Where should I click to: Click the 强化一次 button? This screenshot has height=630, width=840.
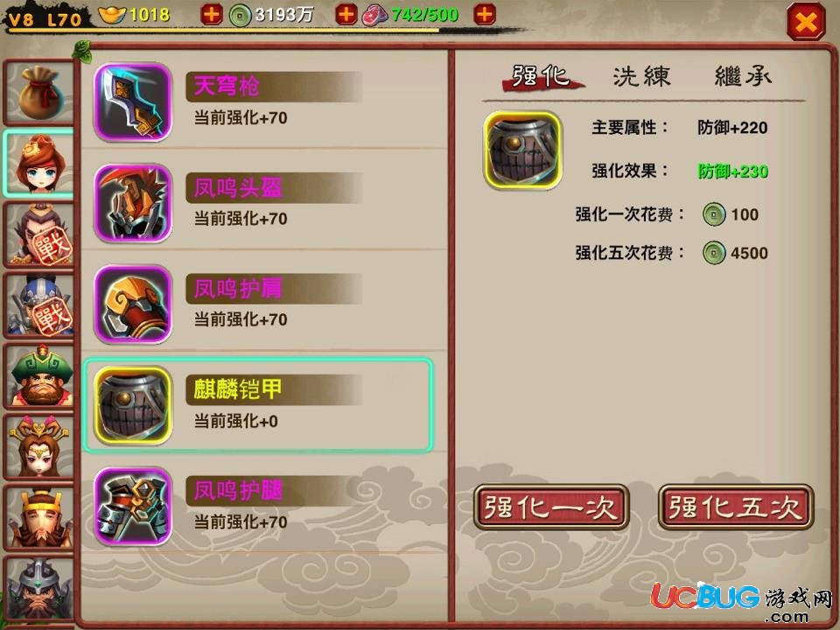pos(550,507)
